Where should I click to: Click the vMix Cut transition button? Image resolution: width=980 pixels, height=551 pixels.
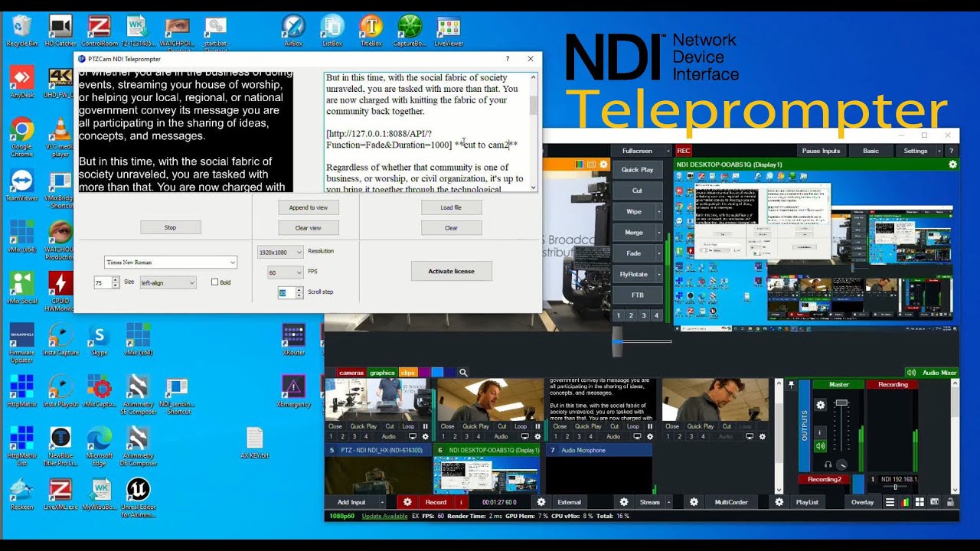pos(637,191)
